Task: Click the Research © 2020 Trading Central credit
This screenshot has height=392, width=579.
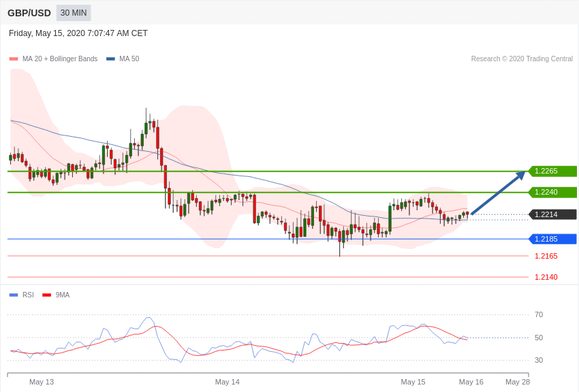Action: (522, 59)
